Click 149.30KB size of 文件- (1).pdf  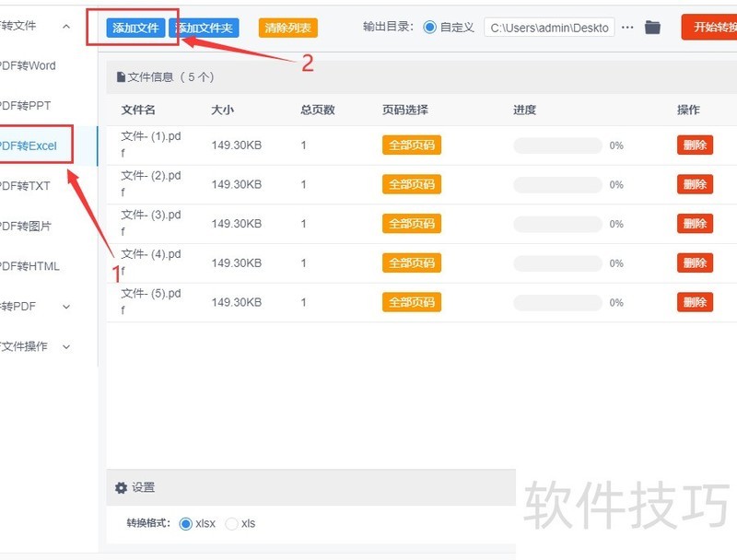pyautogui.click(x=237, y=146)
